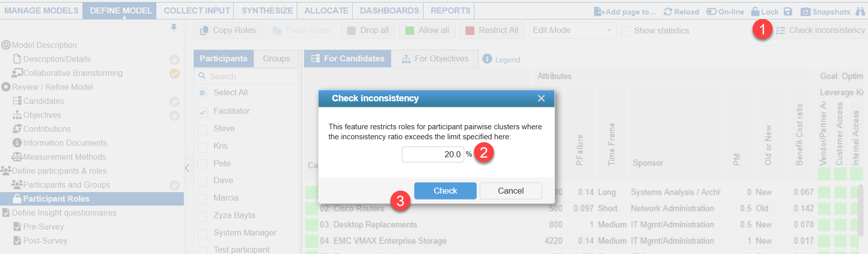This screenshot has height=254, width=868.
Task: Cancel the Check inconsistency dialog
Action: tap(510, 191)
